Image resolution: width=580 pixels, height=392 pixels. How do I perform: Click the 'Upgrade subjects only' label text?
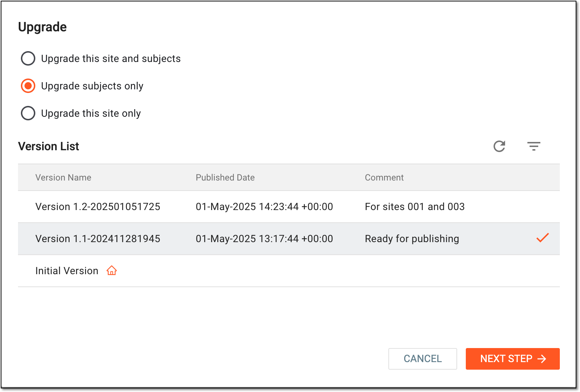(x=92, y=86)
